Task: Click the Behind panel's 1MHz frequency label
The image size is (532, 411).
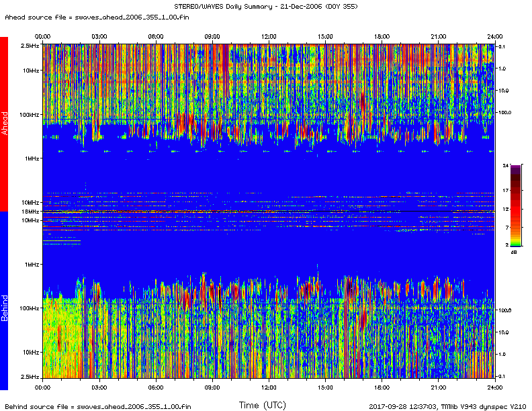Action: tap(32, 265)
